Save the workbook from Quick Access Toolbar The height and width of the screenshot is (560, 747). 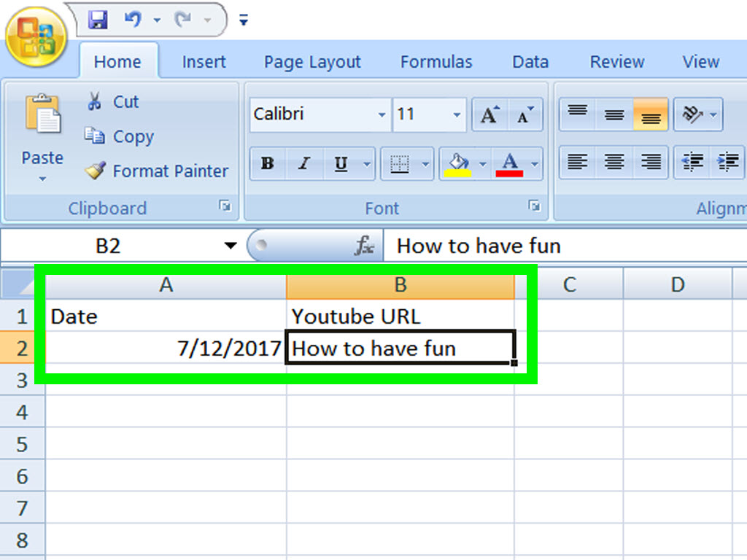[x=98, y=20]
